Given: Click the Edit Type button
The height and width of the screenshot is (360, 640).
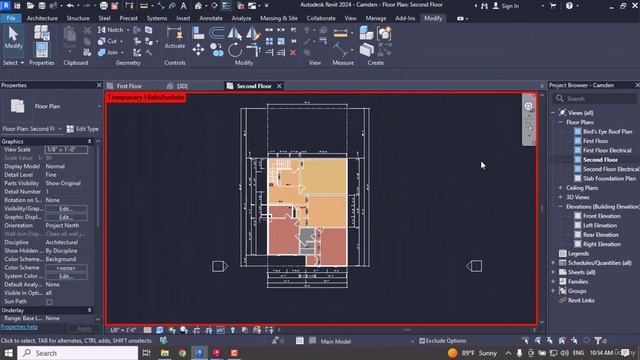Looking at the screenshot, I should point(83,129).
